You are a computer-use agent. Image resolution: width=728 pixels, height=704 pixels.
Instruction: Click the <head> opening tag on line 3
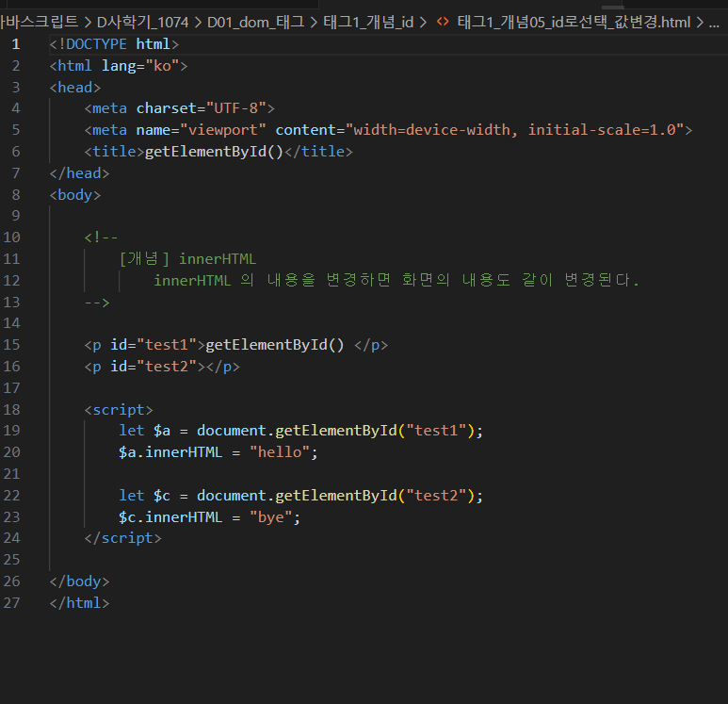[x=75, y=88]
